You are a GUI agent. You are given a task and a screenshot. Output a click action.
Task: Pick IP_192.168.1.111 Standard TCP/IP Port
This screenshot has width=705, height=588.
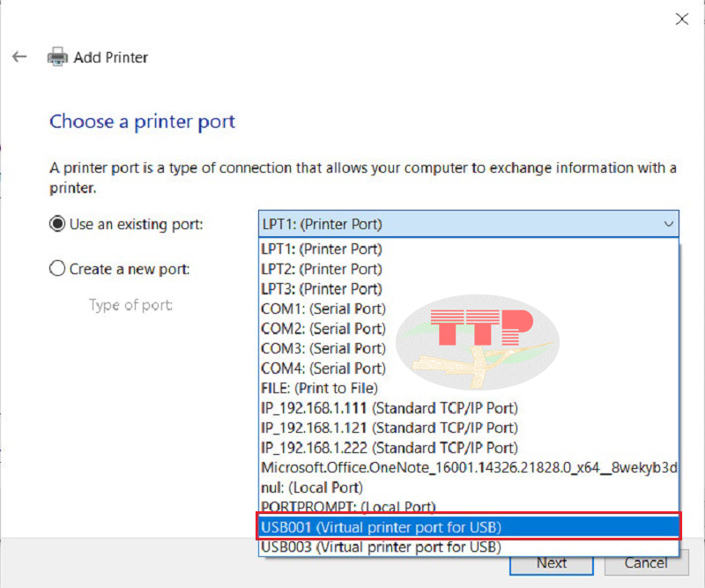(x=469, y=408)
